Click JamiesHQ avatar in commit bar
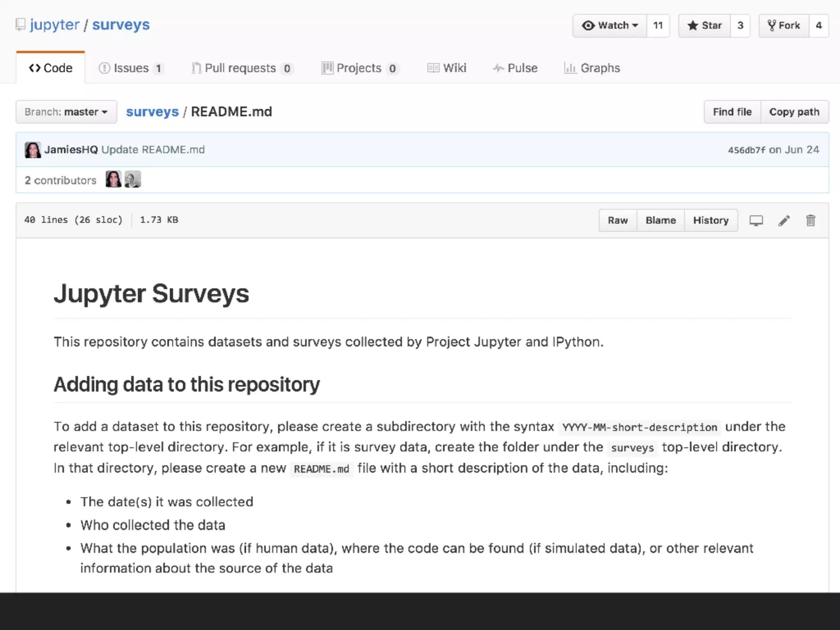 [x=33, y=150]
